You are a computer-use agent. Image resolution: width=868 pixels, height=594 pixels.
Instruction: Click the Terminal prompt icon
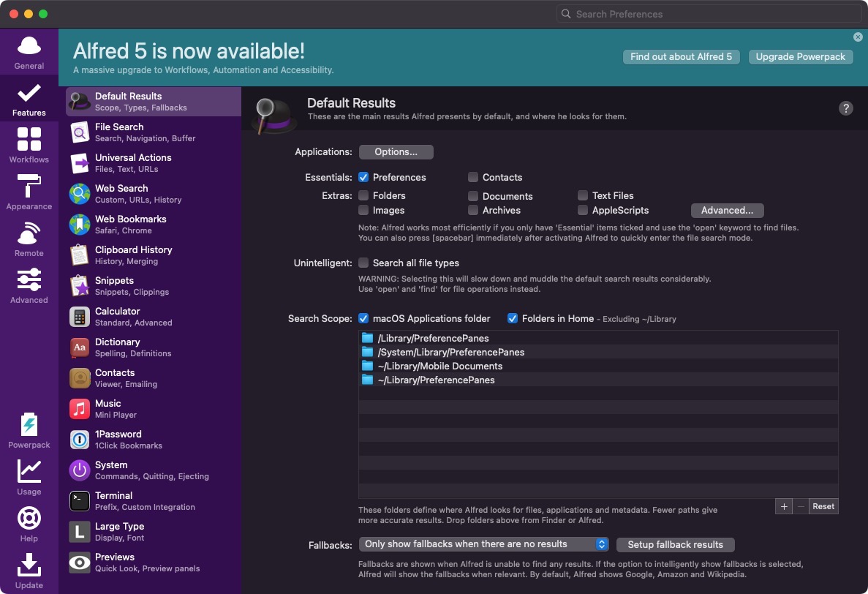click(80, 501)
